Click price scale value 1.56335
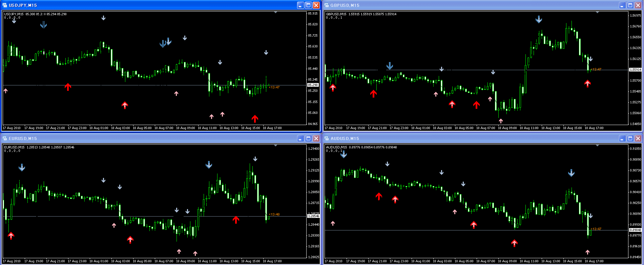 click(x=636, y=48)
